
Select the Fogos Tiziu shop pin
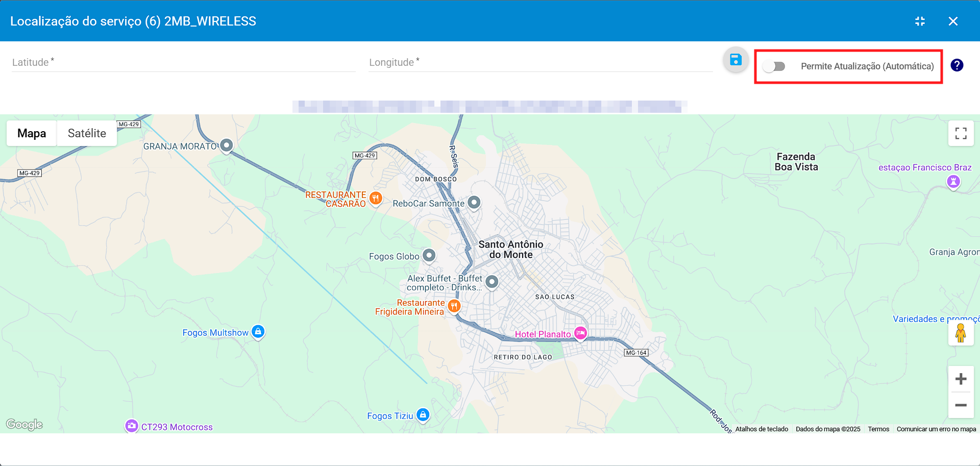423,415
